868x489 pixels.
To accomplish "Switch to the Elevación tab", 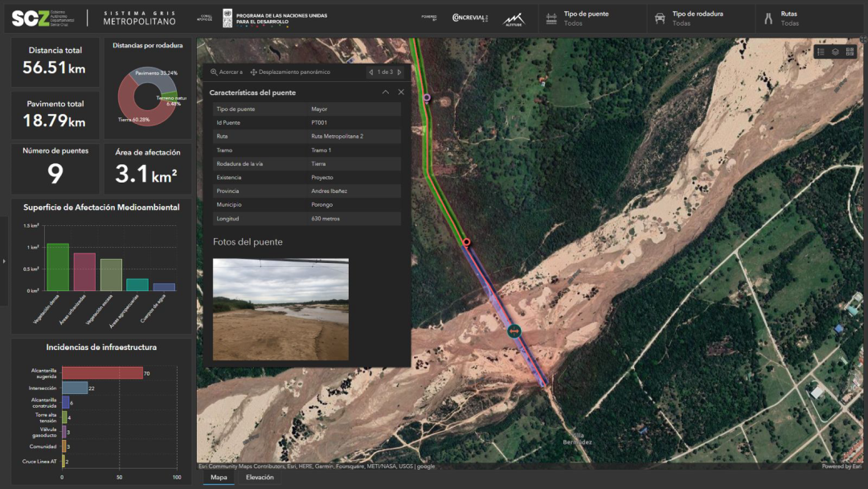I will click(260, 478).
